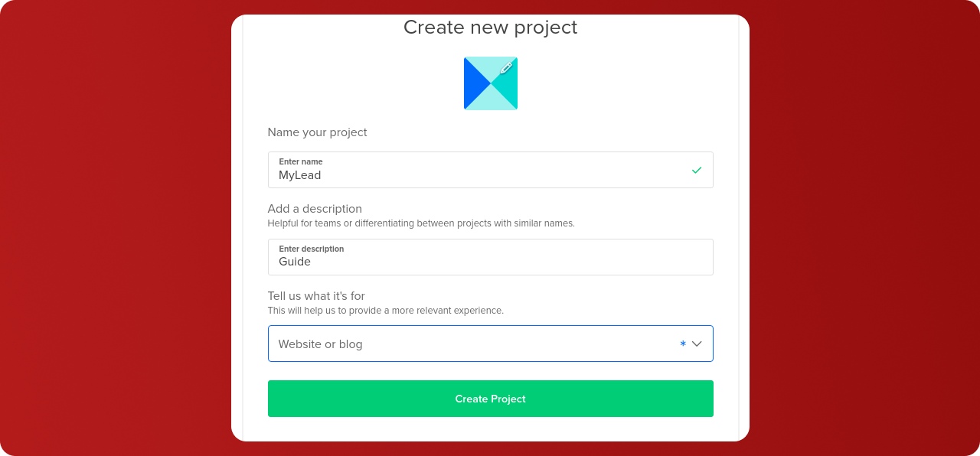Click the "Name your project" label

[317, 132]
